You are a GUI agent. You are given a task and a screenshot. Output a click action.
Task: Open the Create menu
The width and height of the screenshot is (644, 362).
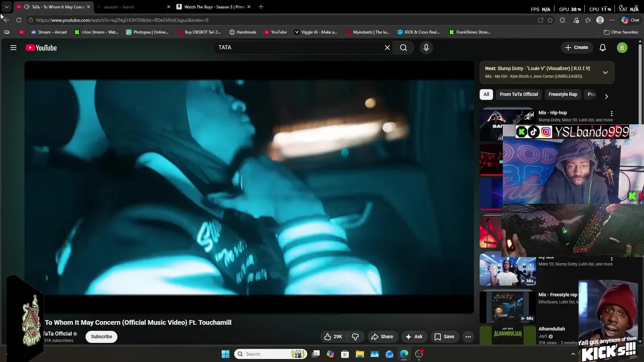coord(577,47)
